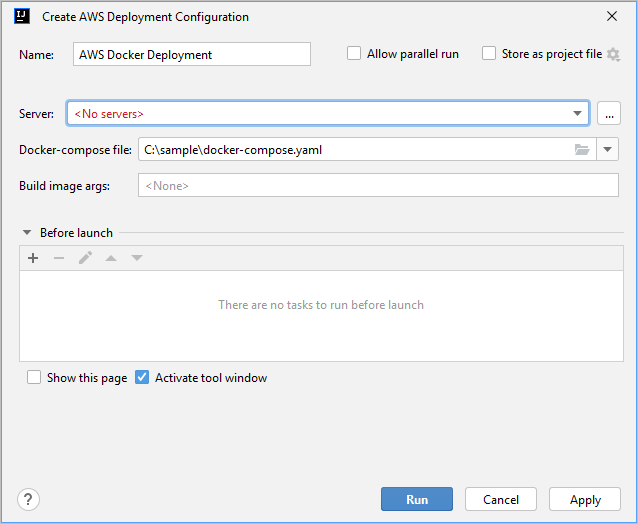Close the Create AWS Deployment dialog

click(x=612, y=16)
